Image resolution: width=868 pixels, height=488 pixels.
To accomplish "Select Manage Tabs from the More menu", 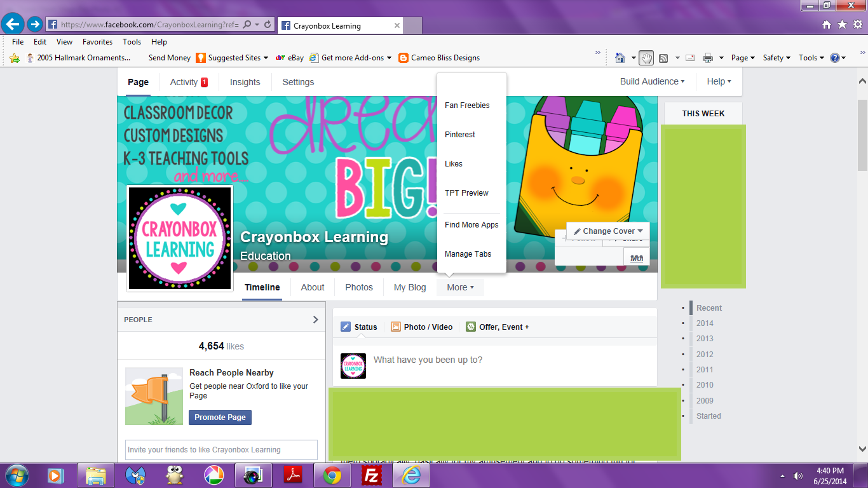I will click(x=468, y=254).
